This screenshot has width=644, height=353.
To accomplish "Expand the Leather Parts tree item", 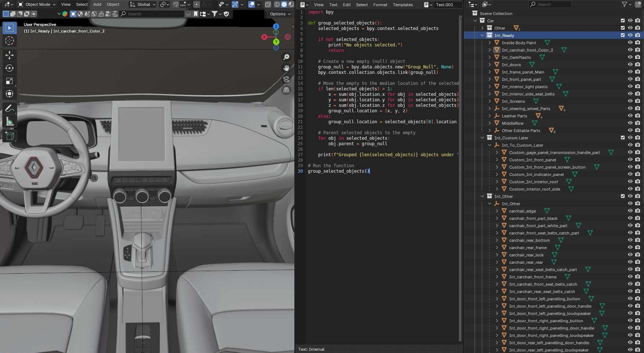I will pyautogui.click(x=489, y=116).
